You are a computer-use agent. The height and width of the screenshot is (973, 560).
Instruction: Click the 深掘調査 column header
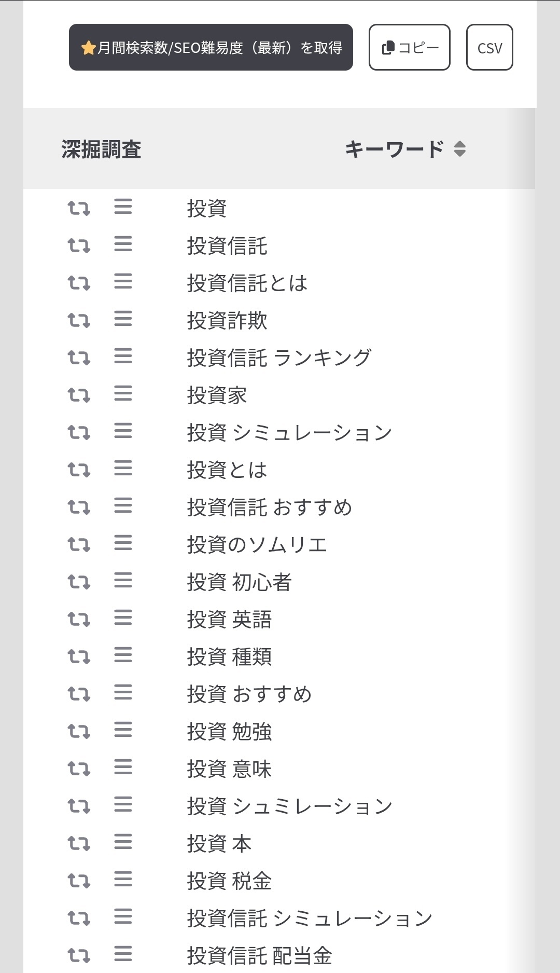pos(102,149)
